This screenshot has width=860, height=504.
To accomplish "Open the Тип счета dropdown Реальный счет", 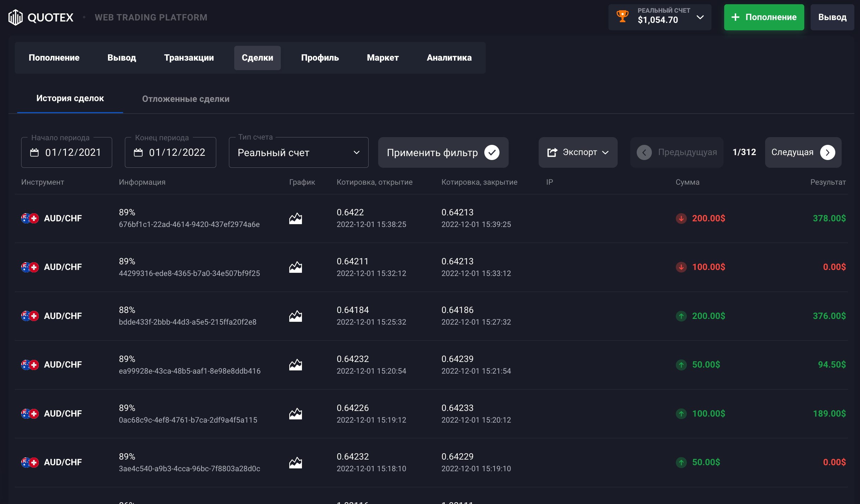I will [x=299, y=152].
